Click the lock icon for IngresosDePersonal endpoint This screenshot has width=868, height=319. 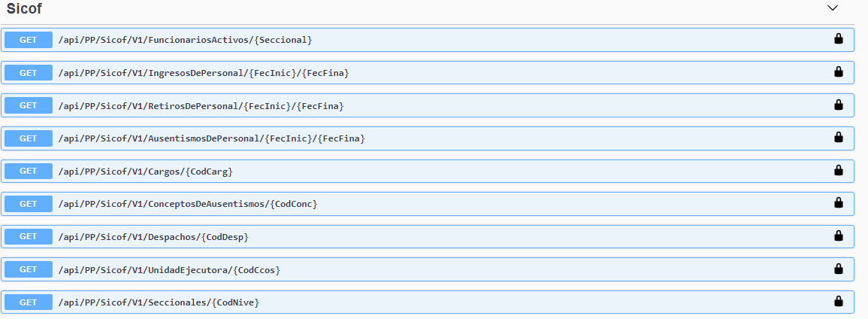(x=838, y=72)
